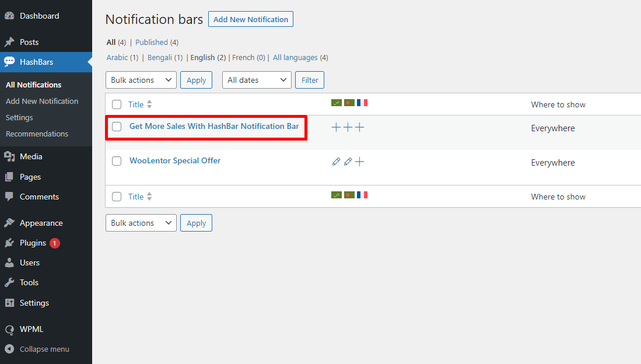Open the Appearance section in sidebar

pos(41,223)
